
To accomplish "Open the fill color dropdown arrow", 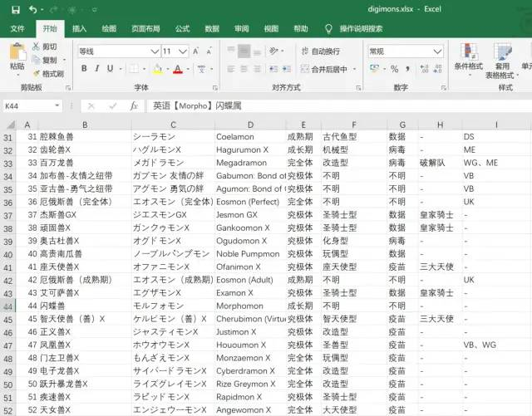I will (168, 69).
